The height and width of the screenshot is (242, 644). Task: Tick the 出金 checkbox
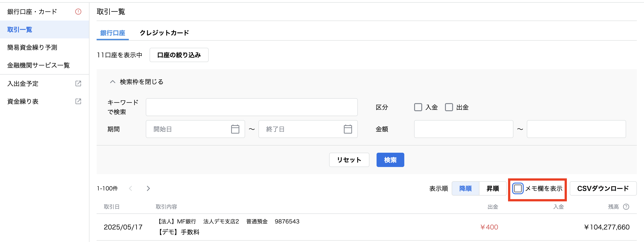coord(449,107)
